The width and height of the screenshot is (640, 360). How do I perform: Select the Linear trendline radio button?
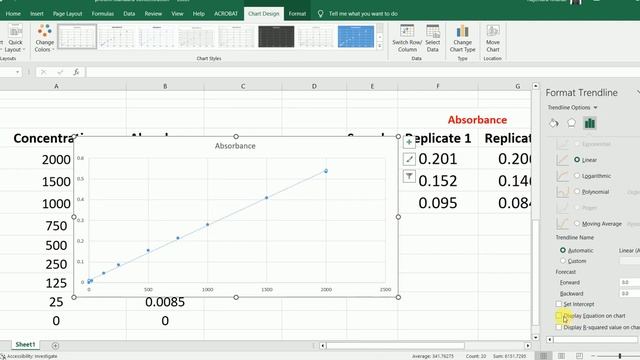click(577, 160)
